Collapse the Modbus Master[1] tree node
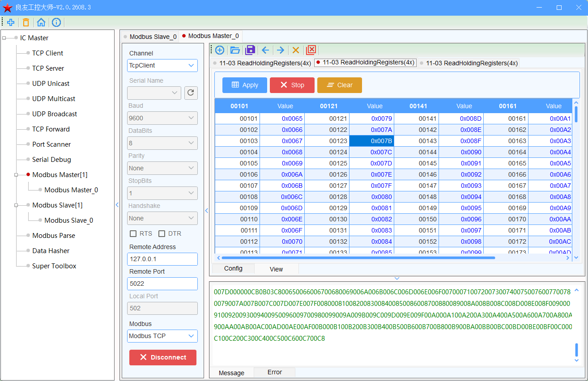The width and height of the screenshot is (588, 381). tap(16, 175)
